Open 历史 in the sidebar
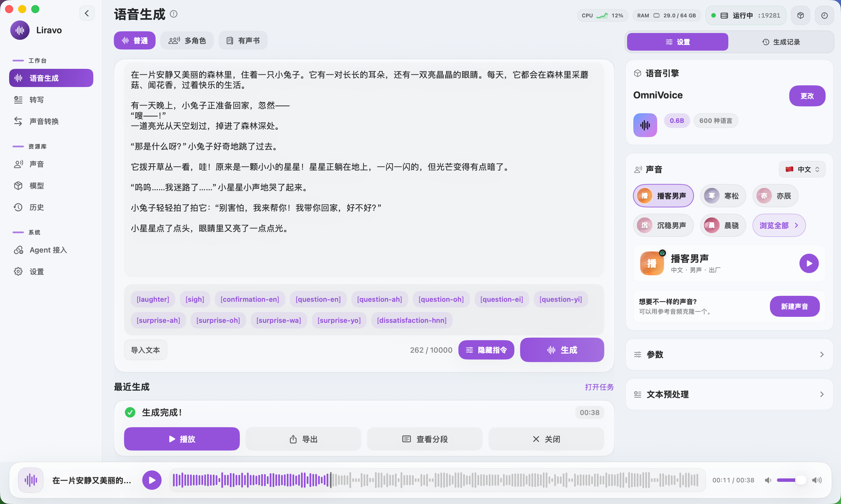This screenshot has width=841, height=504. (51, 207)
